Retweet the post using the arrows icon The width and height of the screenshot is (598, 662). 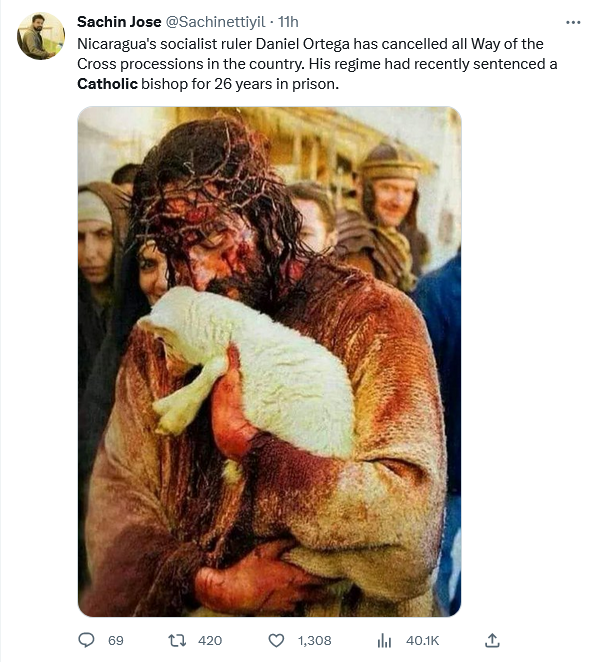177,640
